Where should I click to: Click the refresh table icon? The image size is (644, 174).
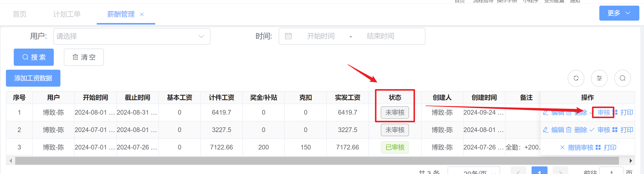pyautogui.click(x=576, y=78)
